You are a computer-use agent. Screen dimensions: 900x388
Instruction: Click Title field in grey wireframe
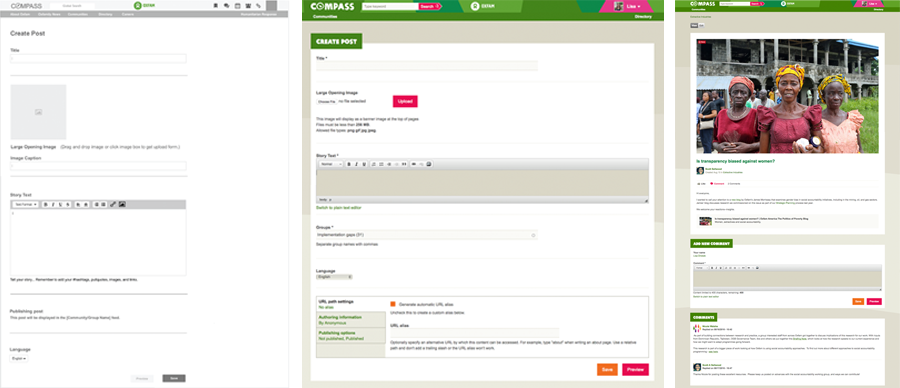point(98,59)
